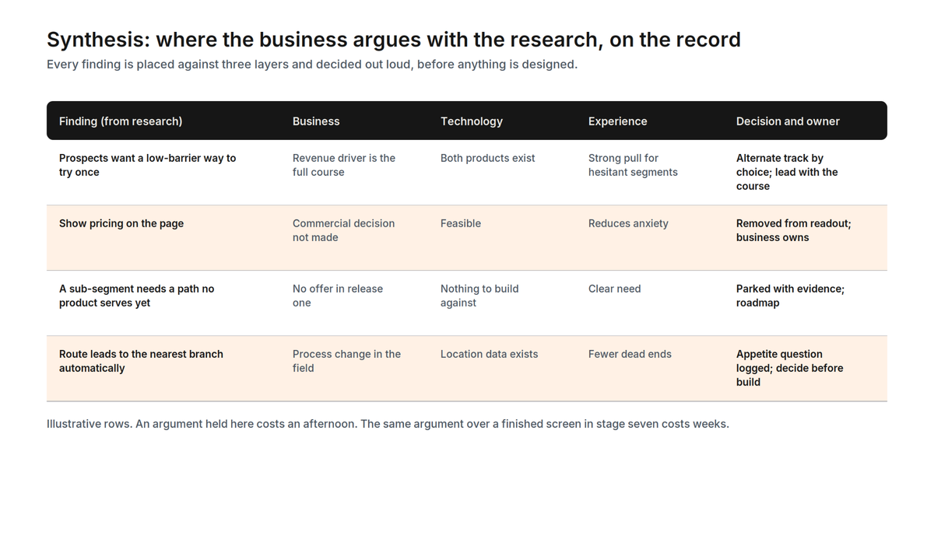934x560 pixels.
Task: Select 'No offer in release one' cell
Action: click(338, 296)
